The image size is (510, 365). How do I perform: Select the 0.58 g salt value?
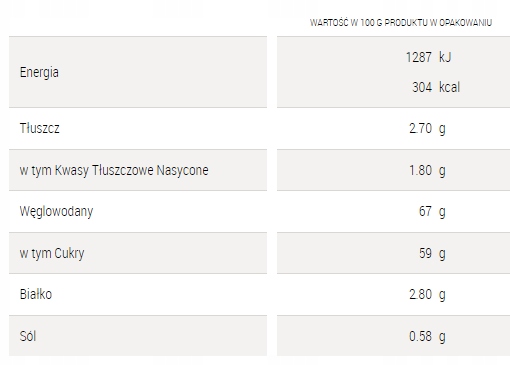pyautogui.click(x=427, y=337)
